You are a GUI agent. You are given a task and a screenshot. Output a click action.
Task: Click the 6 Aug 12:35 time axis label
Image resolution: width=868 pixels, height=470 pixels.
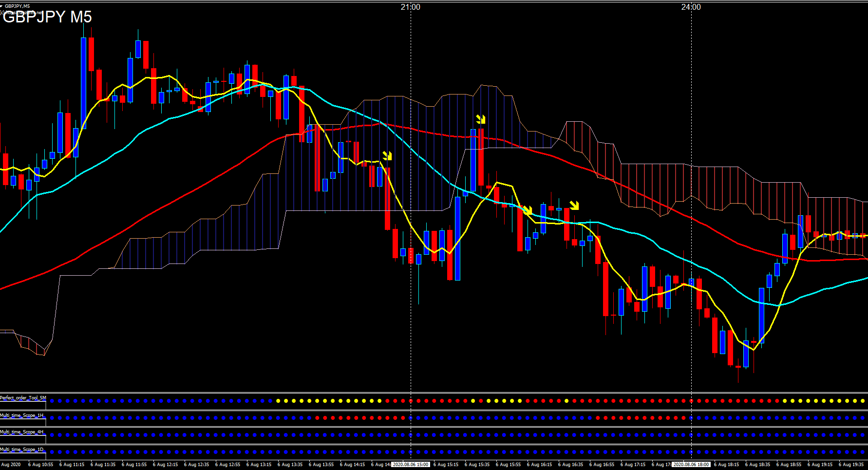(x=197, y=465)
